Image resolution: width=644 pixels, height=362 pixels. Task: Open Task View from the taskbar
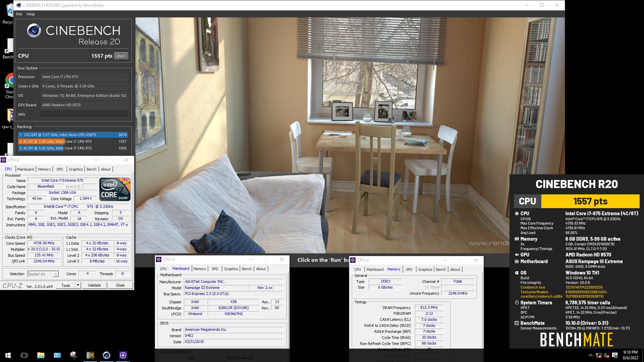(x=24, y=355)
